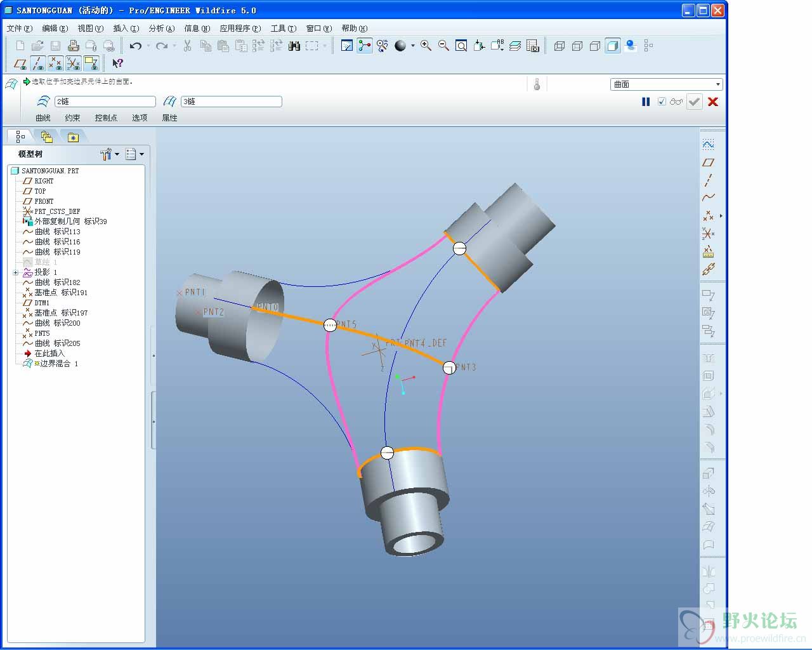This screenshot has width=812, height=650.
Task: Select DTM1 datum plane in tree
Action: coord(36,303)
